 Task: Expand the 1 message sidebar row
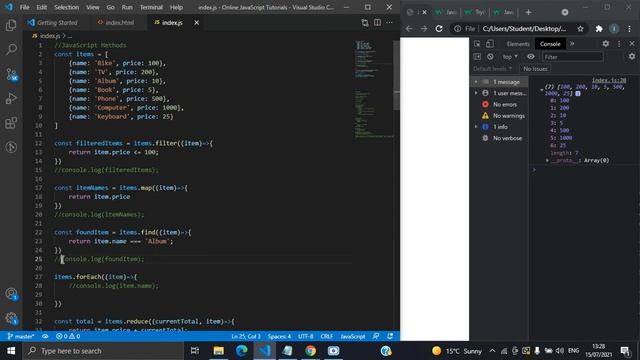point(476,82)
